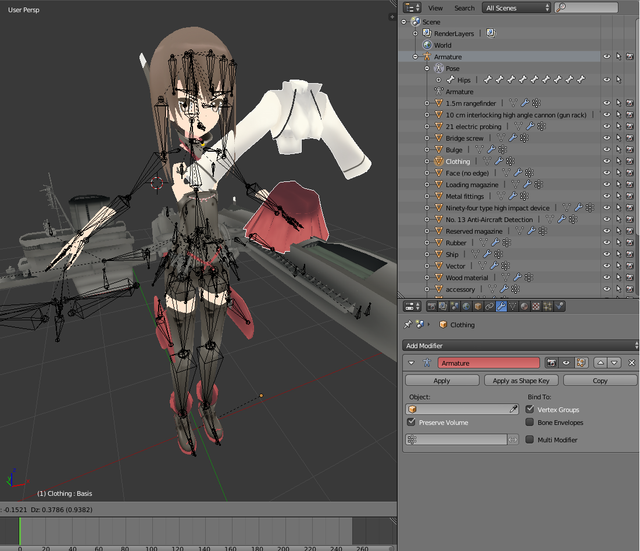Click the pin icon beside Clothing breadcrumb

click(407, 324)
